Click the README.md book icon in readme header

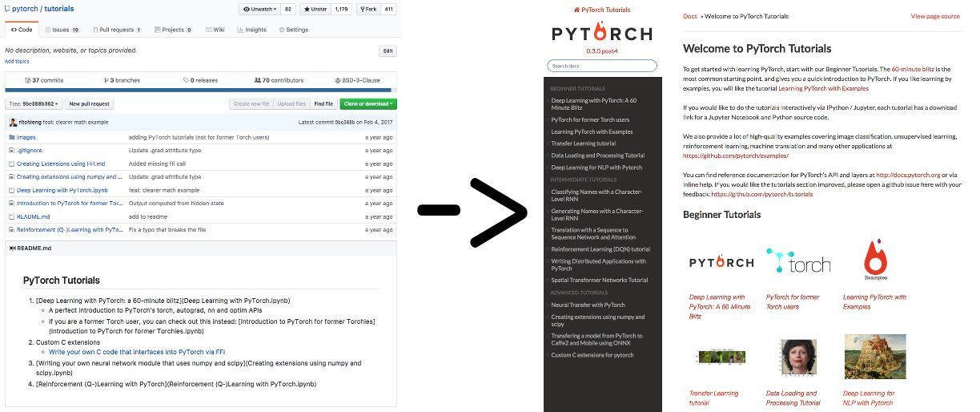12,248
